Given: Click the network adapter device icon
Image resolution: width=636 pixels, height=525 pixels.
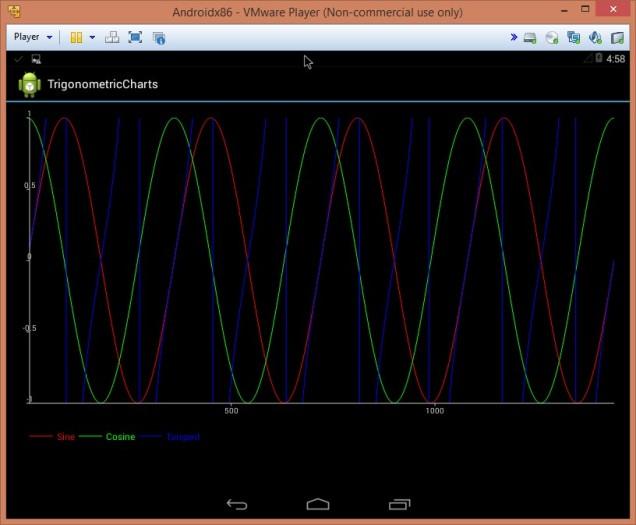Looking at the screenshot, I should point(573,37).
